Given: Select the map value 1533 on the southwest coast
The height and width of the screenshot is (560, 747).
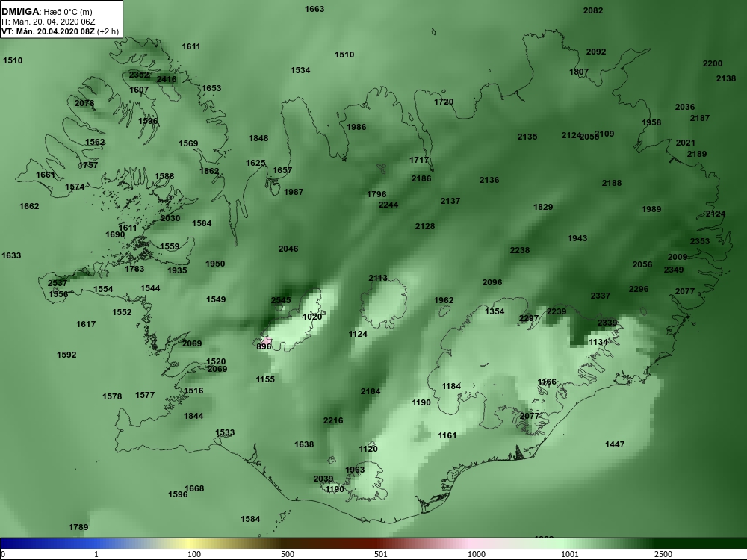Looking at the screenshot, I should click(225, 432).
